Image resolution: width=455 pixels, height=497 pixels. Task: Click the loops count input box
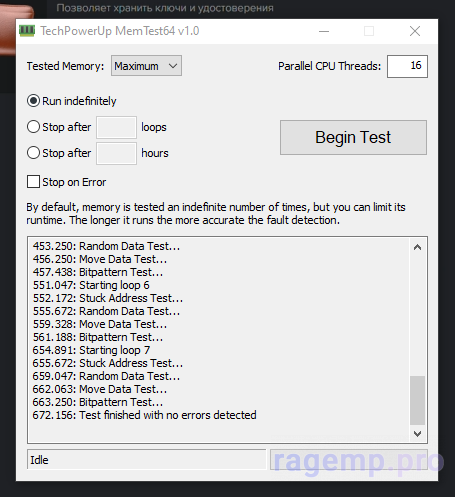(x=116, y=127)
